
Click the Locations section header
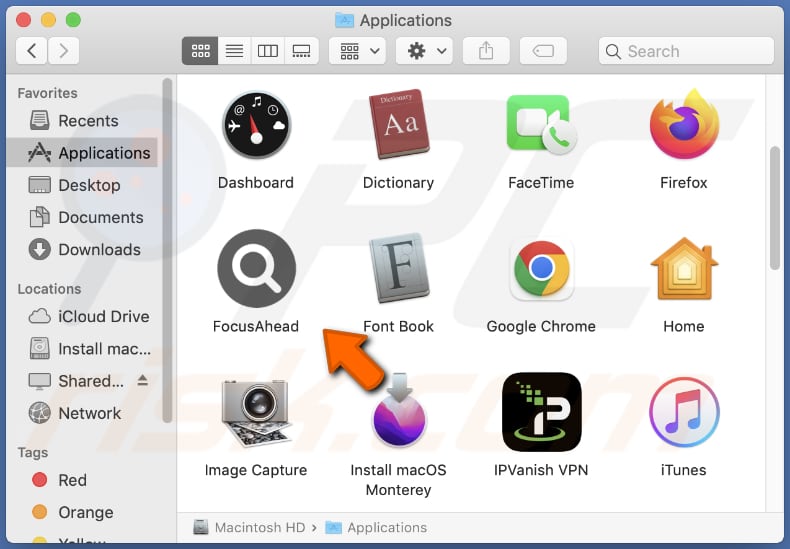pyautogui.click(x=49, y=289)
